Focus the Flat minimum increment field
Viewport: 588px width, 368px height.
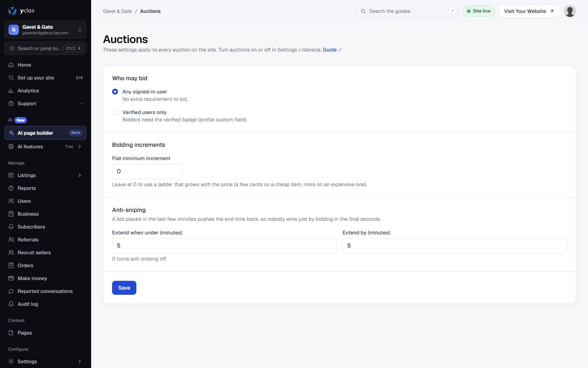[x=147, y=171]
